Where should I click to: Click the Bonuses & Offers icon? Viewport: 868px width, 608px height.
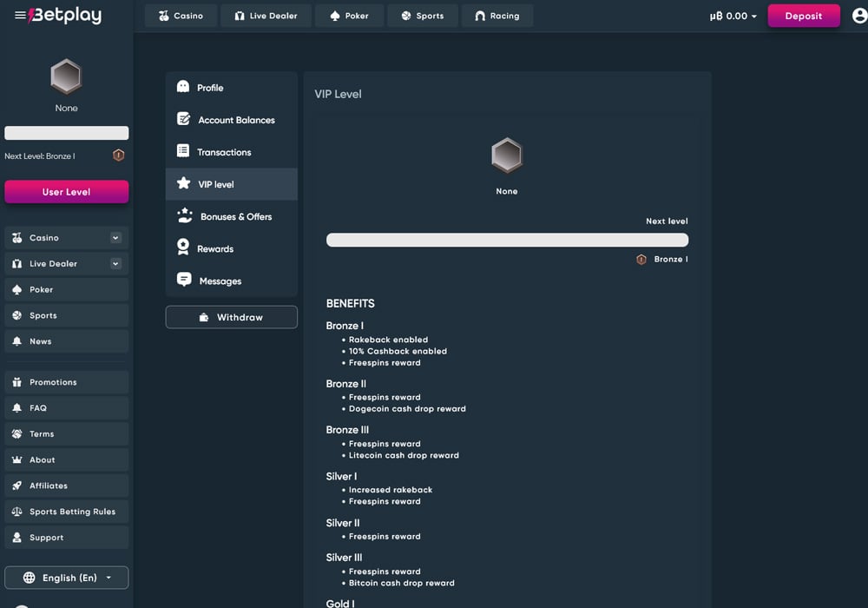click(184, 215)
